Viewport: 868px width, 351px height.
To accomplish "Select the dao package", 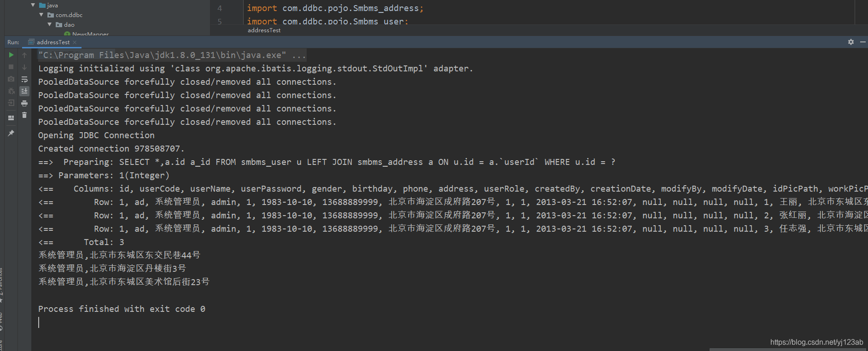I will coord(65,25).
